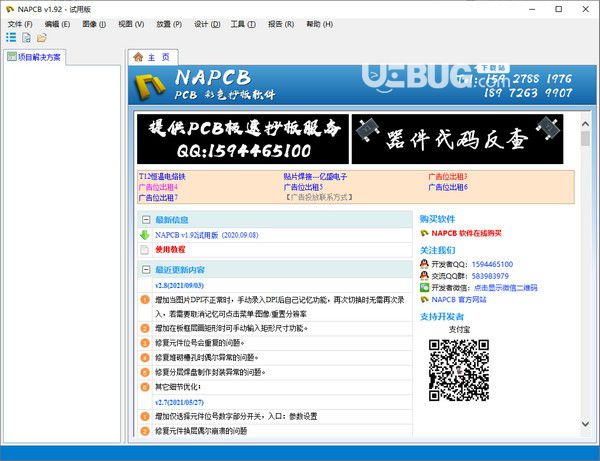Viewport: 600px width, 461px height.
Task: Click the NAPCB app icon in title bar
Action: pyautogui.click(x=10, y=9)
